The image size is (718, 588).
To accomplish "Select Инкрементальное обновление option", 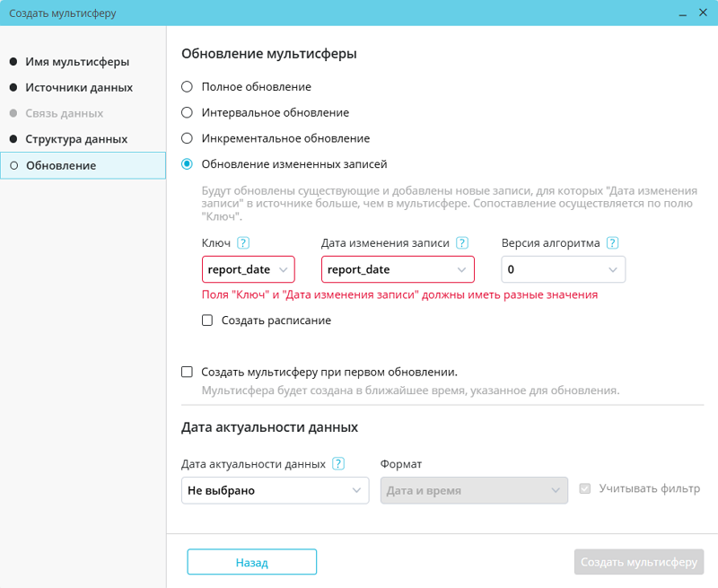I will pos(187,138).
